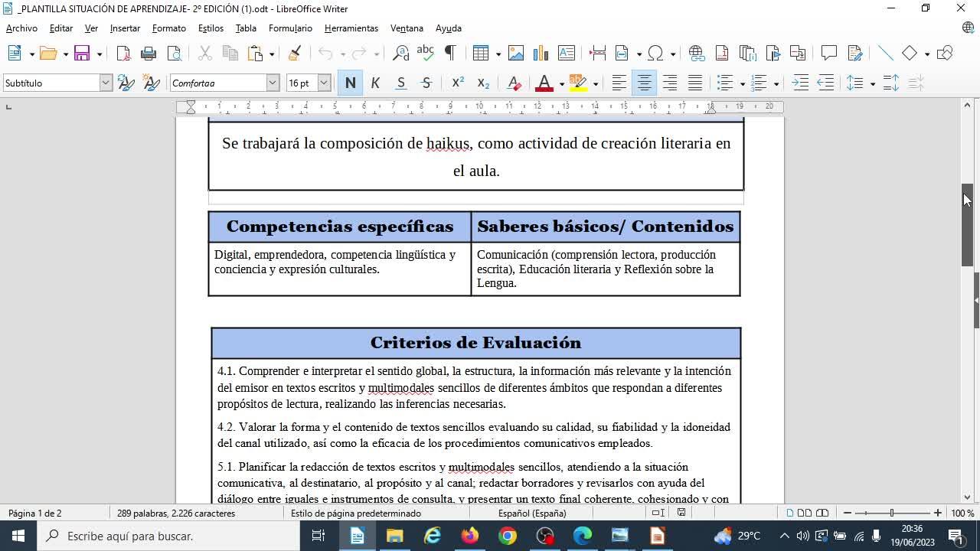Select the line drawing tool
This screenshot has height=551, width=980.
coord(886,53)
